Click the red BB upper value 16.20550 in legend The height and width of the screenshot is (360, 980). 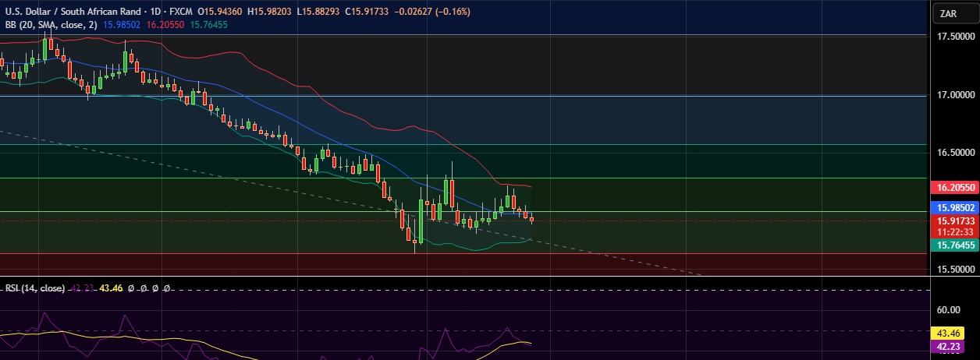point(165,25)
